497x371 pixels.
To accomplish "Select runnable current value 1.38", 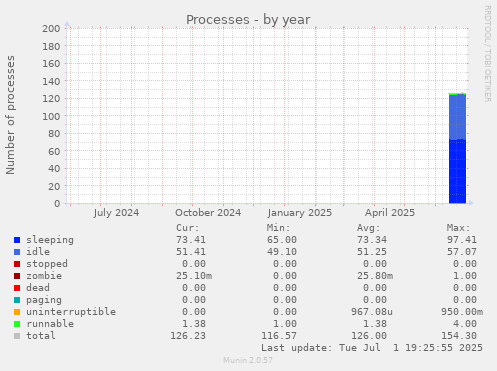I will 194,324.
